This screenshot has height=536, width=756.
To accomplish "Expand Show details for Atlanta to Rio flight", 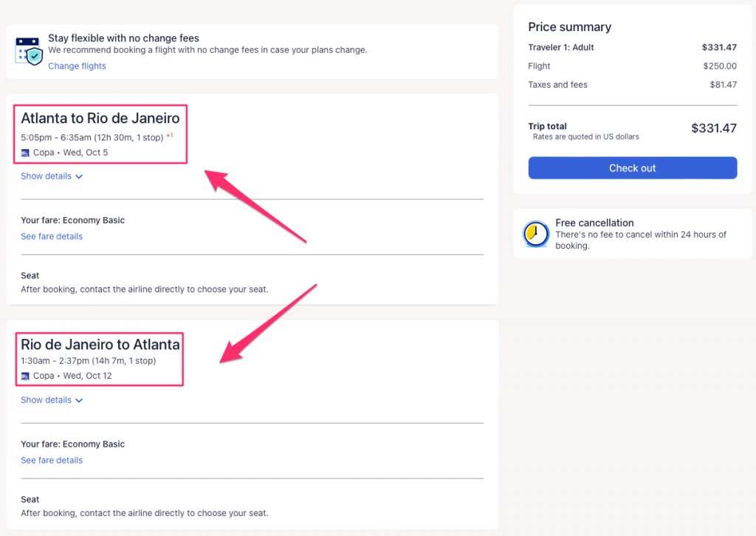I will (52, 176).
